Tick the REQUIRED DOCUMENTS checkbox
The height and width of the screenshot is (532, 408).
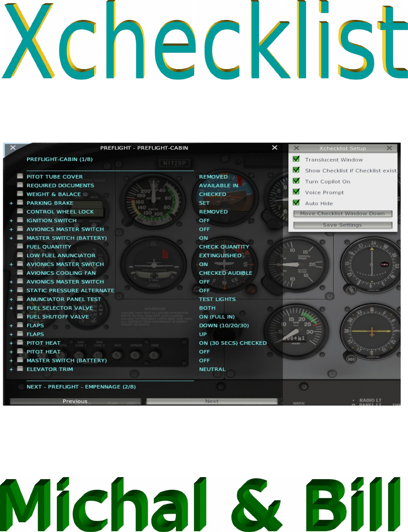[20, 185]
